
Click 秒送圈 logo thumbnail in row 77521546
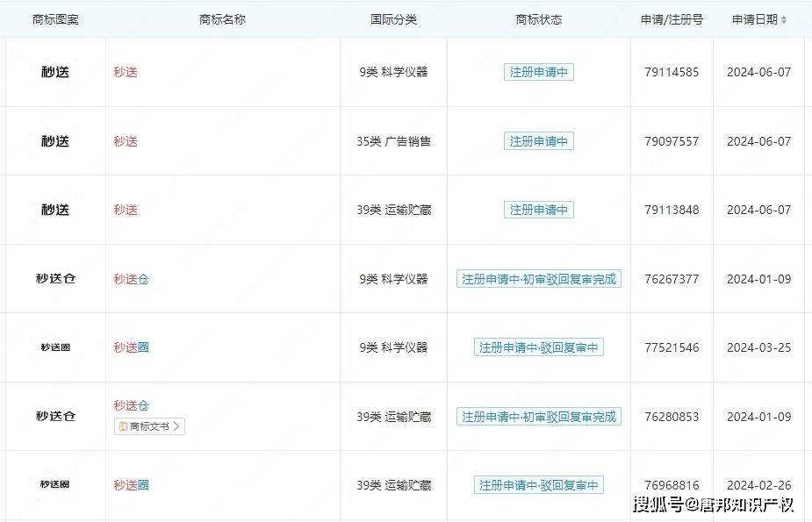55,347
